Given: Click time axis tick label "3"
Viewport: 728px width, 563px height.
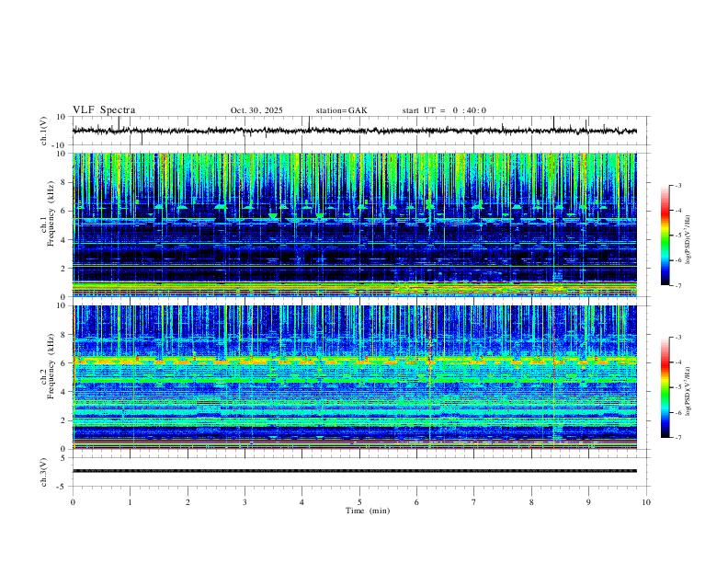Looking at the screenshot, I should tap(245, 502).
